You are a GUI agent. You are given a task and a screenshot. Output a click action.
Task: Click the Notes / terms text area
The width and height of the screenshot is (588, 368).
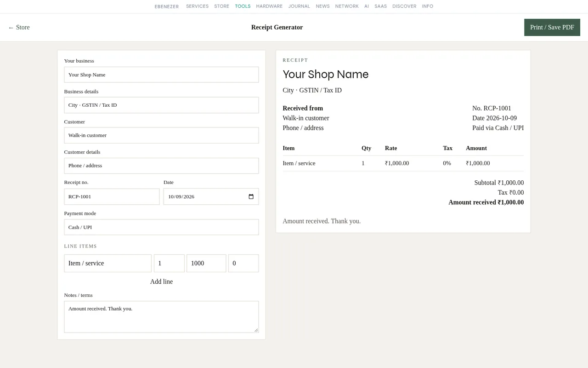(x=161, y=317)
